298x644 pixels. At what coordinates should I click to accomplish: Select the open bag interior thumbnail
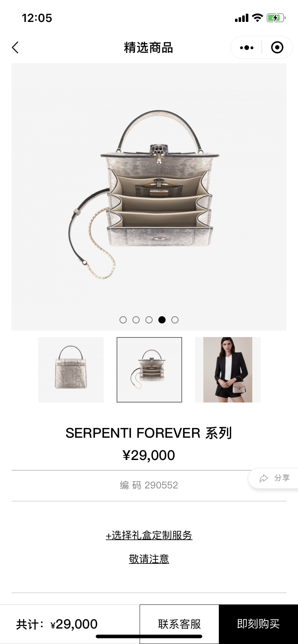point(149,370)
